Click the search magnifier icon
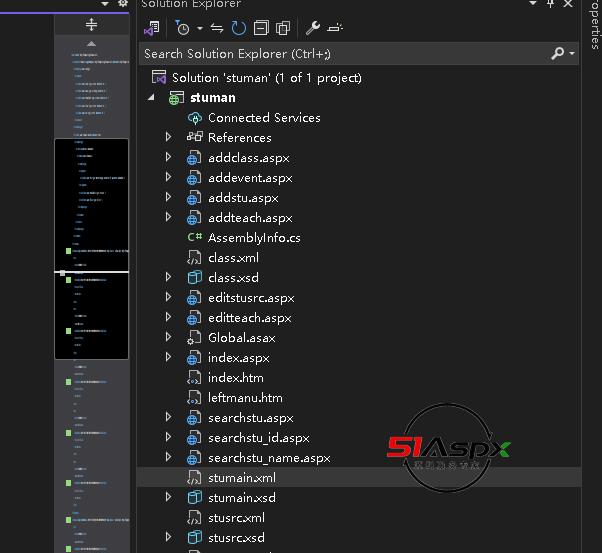Viewport: 602px width, 553px height. [x=558, y=53]
